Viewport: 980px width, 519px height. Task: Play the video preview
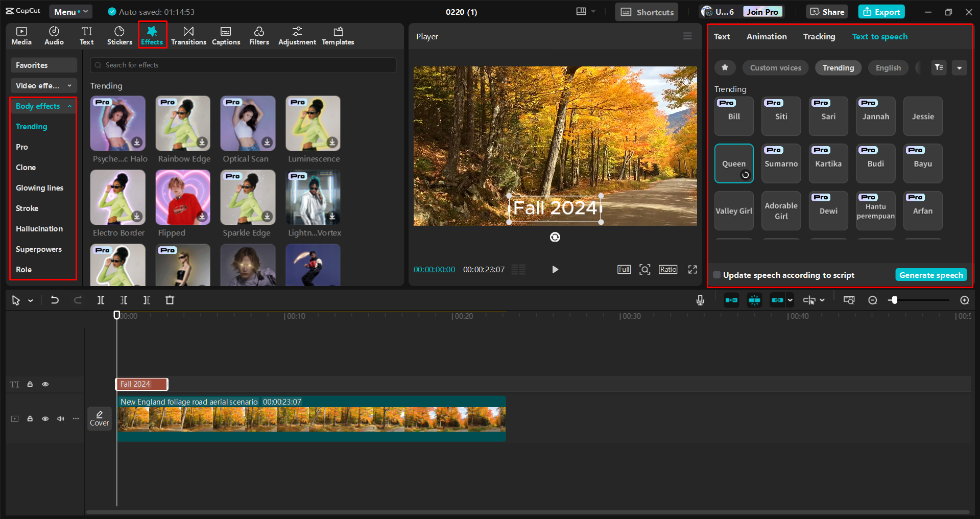[x=555, y=270]
